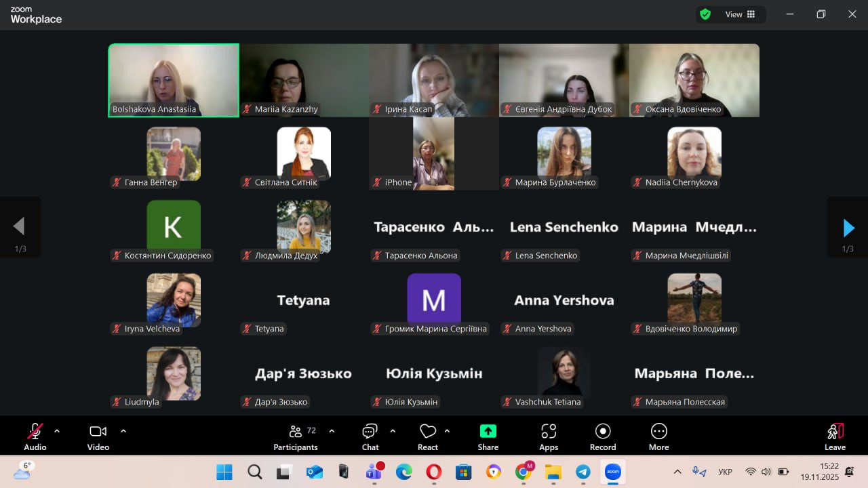Leave the meeting
This screenshot has height=488, width=868.
click(x=835, y=436)
